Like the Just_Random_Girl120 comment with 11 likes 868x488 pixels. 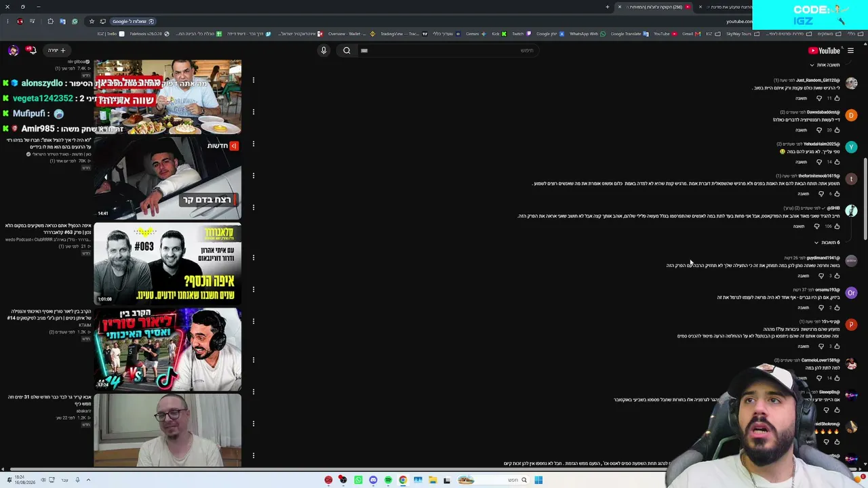(837, 98)
